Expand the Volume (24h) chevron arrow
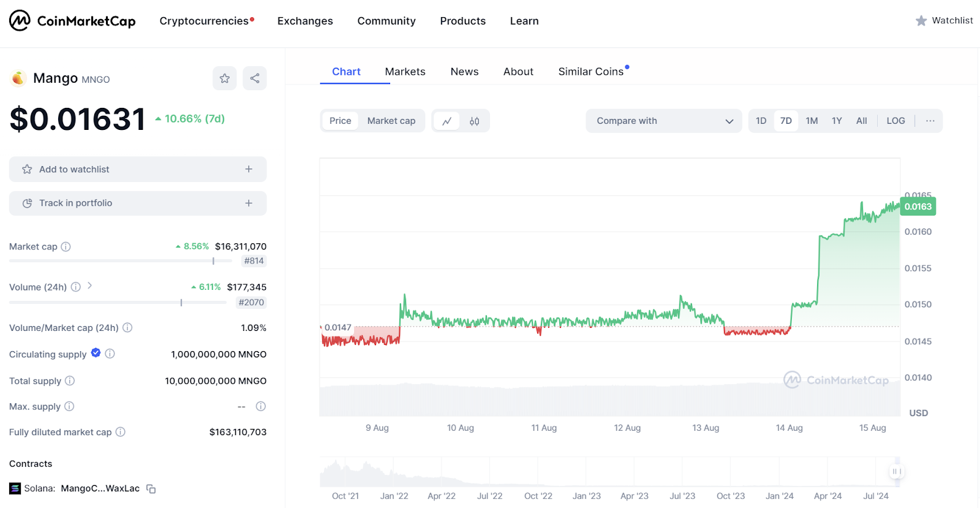 [89, 286]
